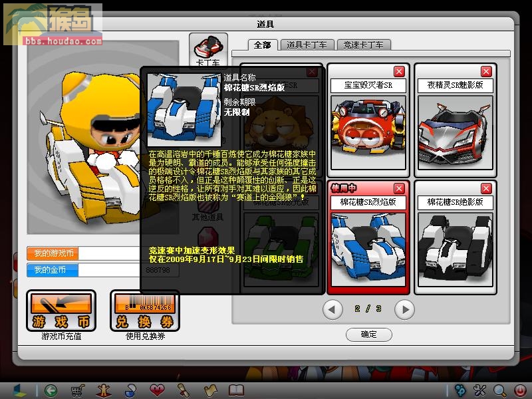Open the red heart icon in bottom bar
This screenshot has width=532, height=399.
pos(157,390)
